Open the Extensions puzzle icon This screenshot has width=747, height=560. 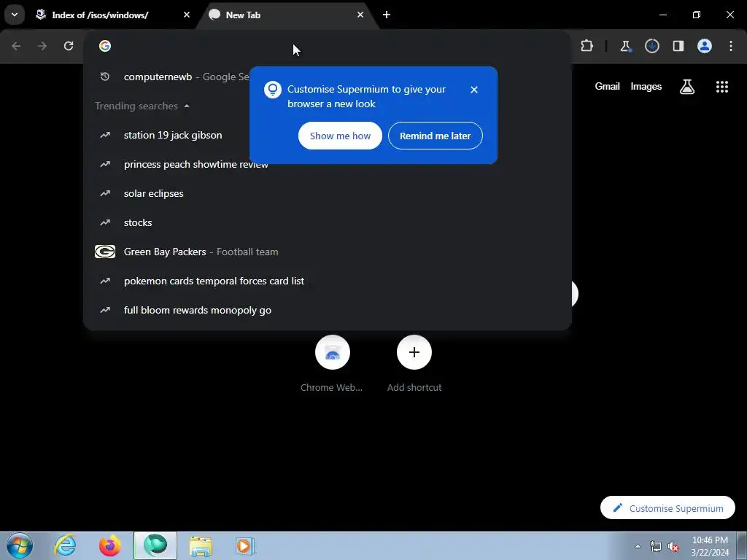point(587,46)
